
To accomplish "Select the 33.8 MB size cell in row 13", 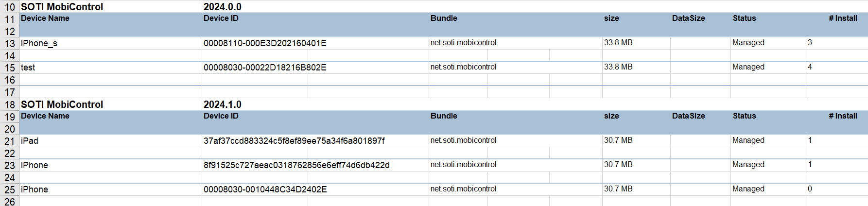I will tap(636, 43).
